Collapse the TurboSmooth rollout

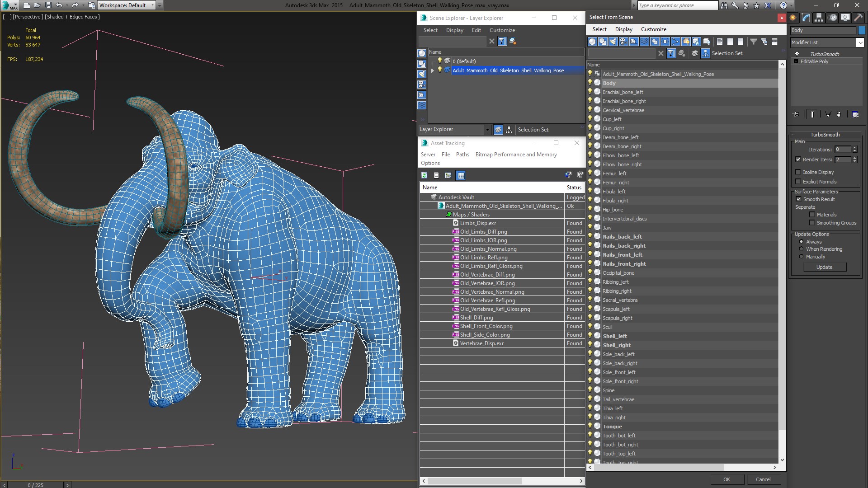tap(825, 135)
